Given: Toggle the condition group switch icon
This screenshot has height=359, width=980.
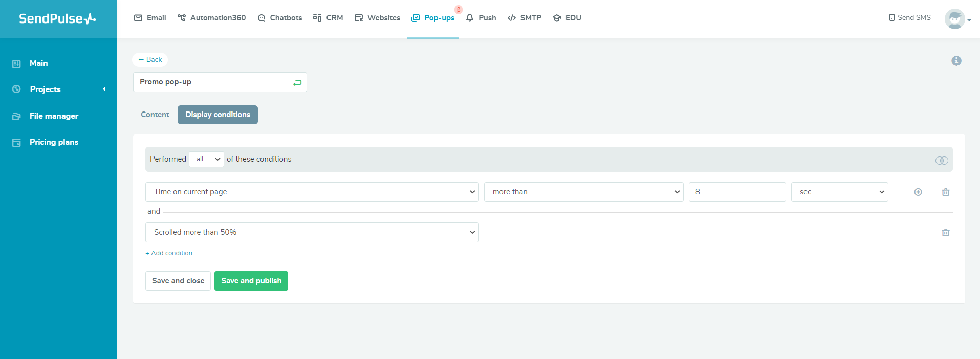Looking at the screenshot, I should pyautogui.click(x=941, y=161).
